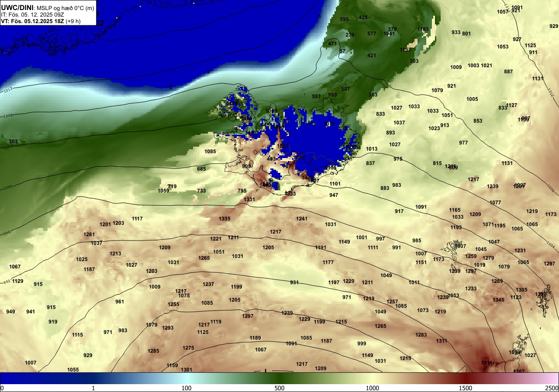Click the 1183 height value
Viewport: 559px width, 392px height.
tap(423, 29)
